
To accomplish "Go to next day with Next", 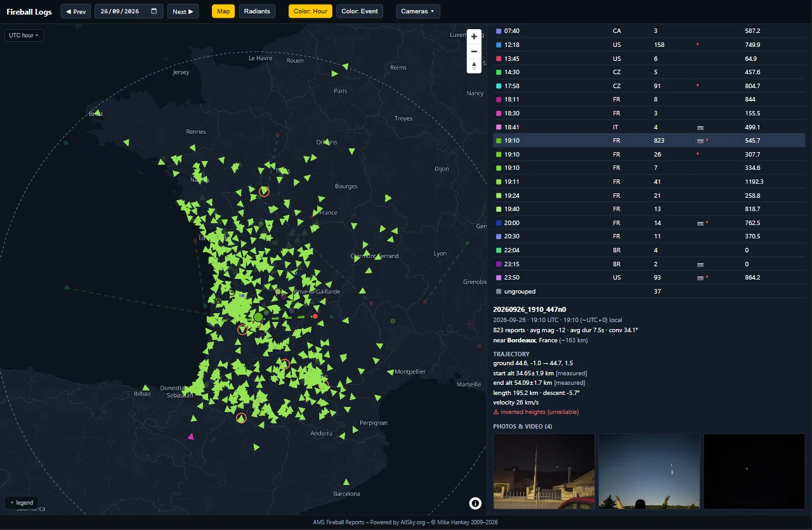I will (x=183, y=11).
